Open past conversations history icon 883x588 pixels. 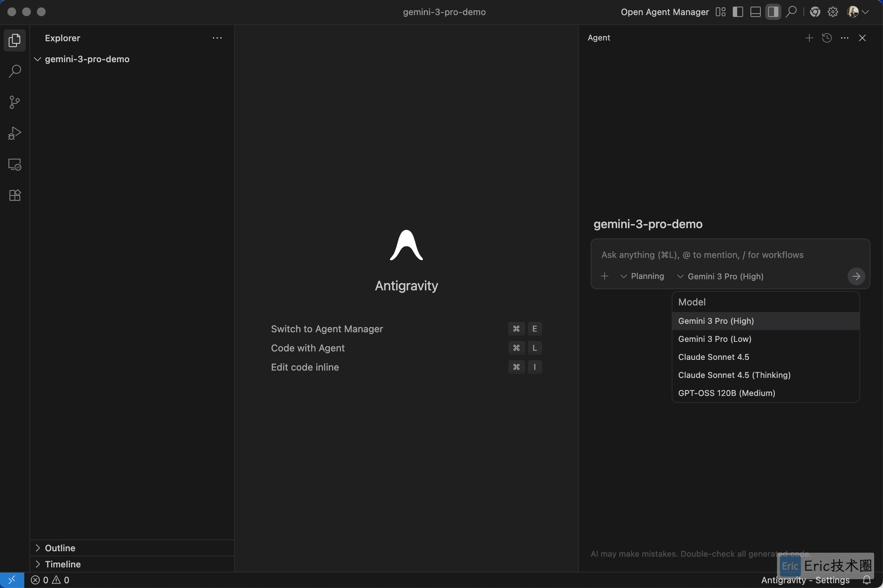coord(827,38)
